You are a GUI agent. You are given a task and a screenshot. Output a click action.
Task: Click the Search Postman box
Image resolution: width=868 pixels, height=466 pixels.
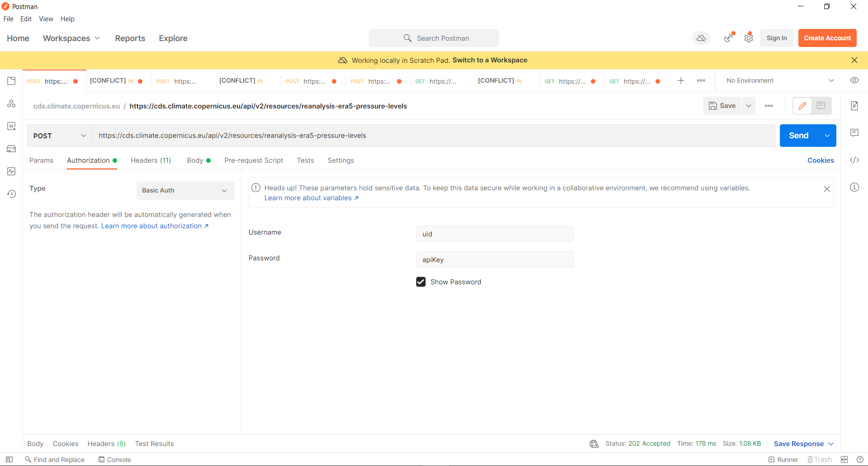434,38
